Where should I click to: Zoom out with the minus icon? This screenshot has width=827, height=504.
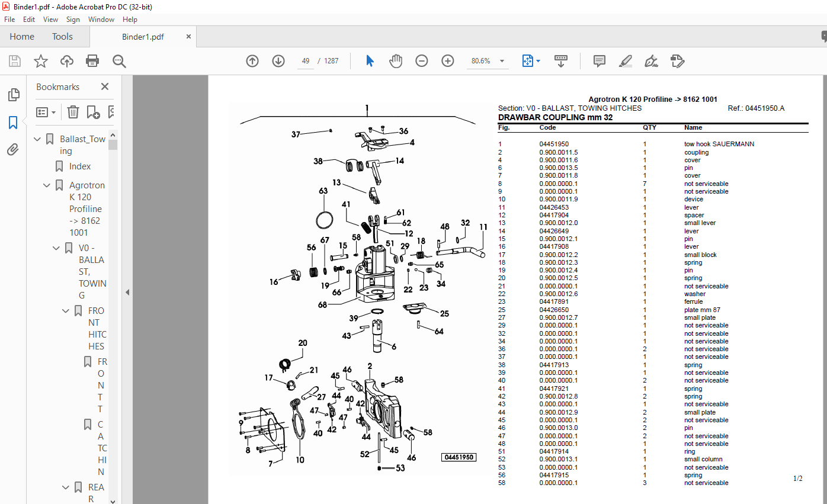pos(421,61)
